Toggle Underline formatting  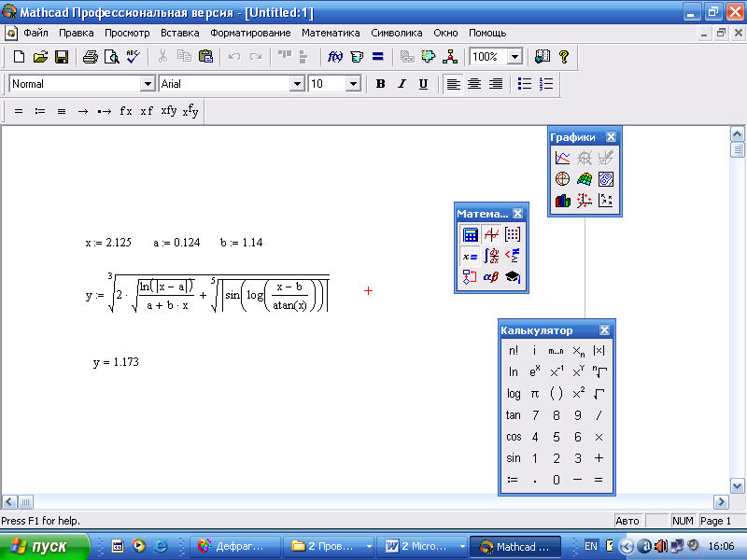pyautogui.click(x=423, y=84)
